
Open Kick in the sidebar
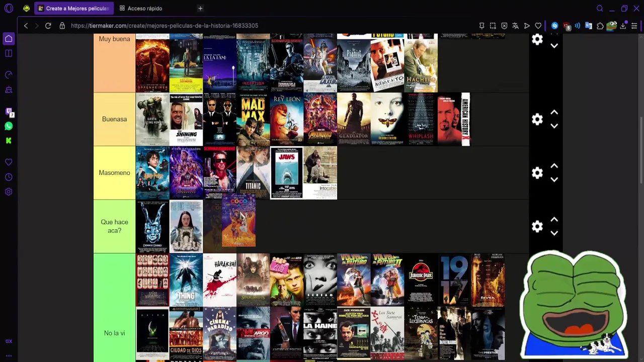9,141
